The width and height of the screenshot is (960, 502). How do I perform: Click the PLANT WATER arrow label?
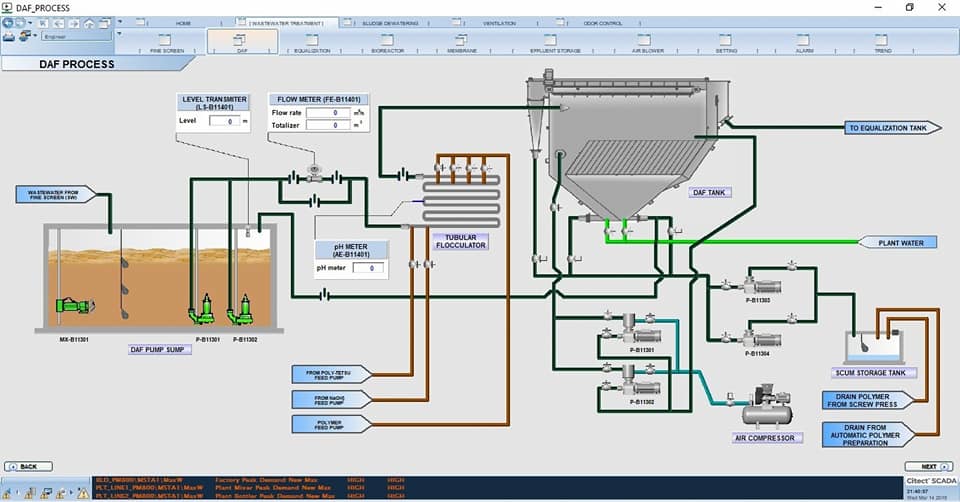[x=898, y=243]
